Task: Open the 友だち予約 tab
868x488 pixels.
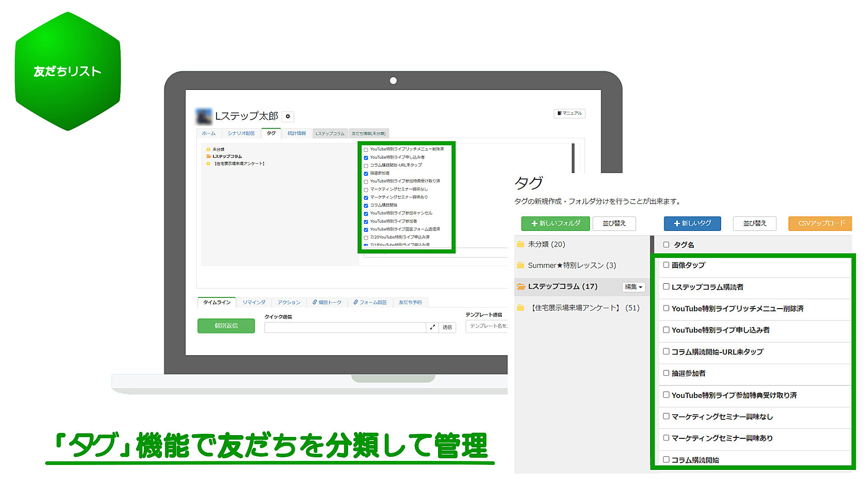Action: pyautogui.click(x=410, y=302)
